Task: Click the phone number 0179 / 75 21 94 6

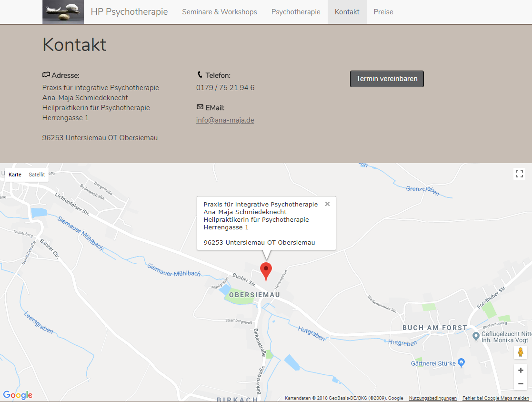Action: (x=225, y=88)
